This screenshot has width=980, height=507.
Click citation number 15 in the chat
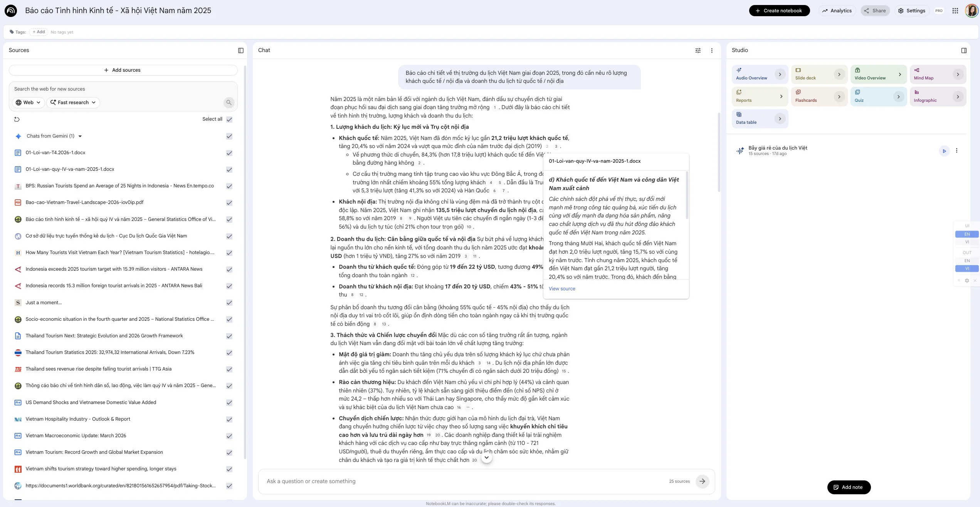click(563, 371)
